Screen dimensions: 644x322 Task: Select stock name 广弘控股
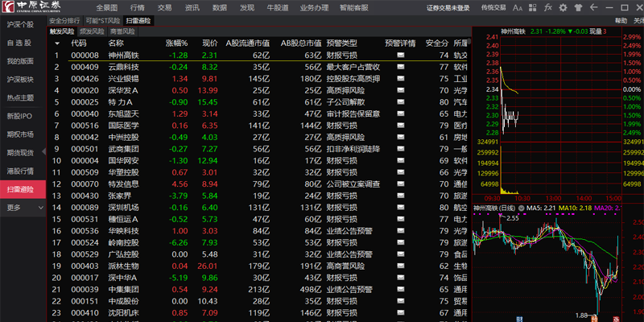pyautogui.click(x=124, y=254)
